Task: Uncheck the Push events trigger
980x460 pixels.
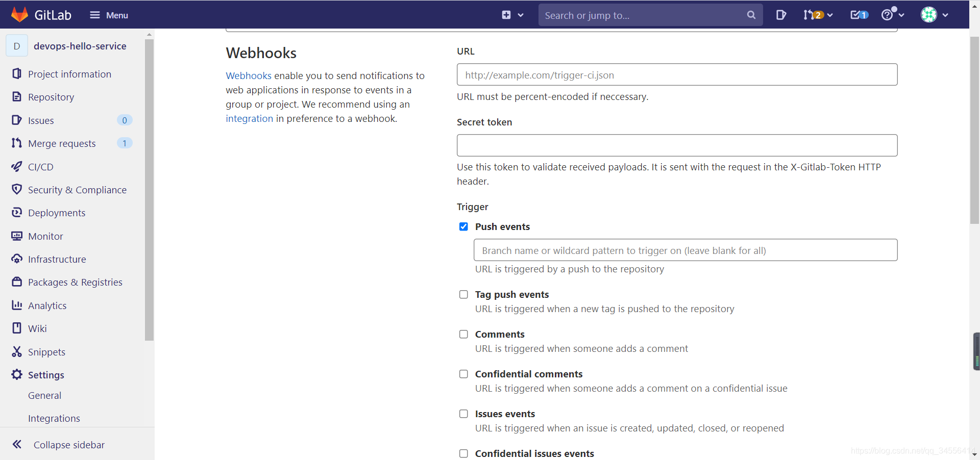Action: [463, 226]
